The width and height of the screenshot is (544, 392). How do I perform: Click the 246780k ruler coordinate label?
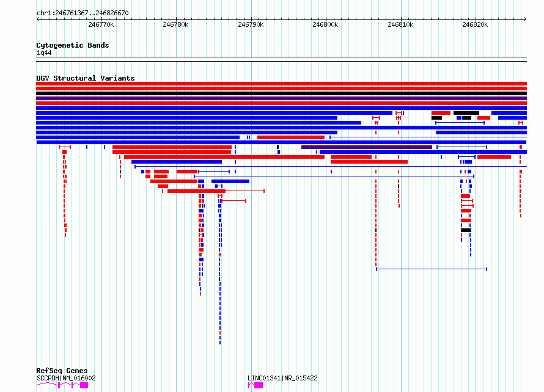tap(175, 24)
